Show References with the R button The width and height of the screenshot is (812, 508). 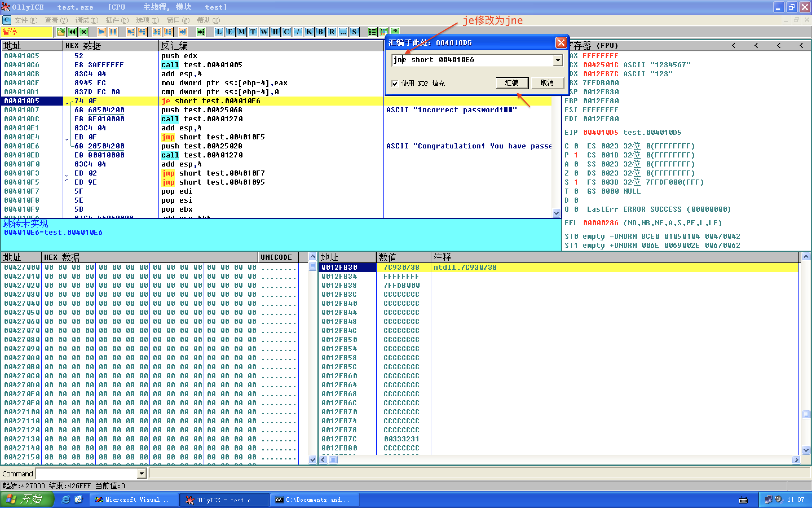[x=332, y=32]
